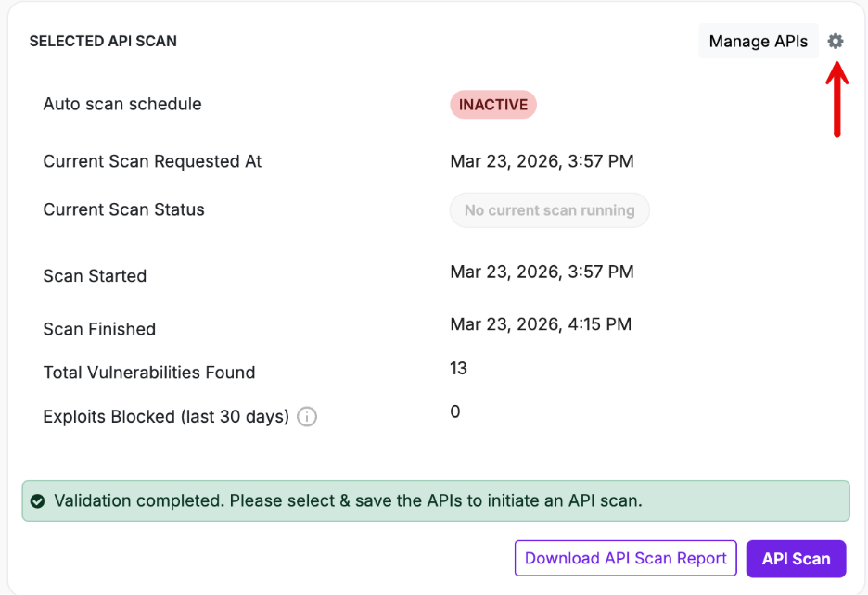Click the "No current scan running" badge
This screenshot has height=595, width=868.
[x=549, y=210]
